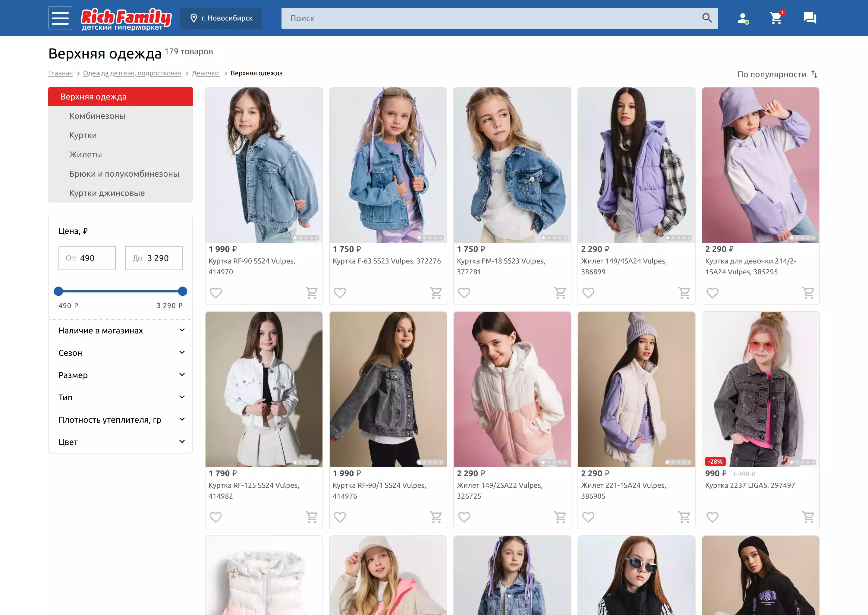Open the Жилет 149/4SA24 Vulpes title

pos(624,266)
